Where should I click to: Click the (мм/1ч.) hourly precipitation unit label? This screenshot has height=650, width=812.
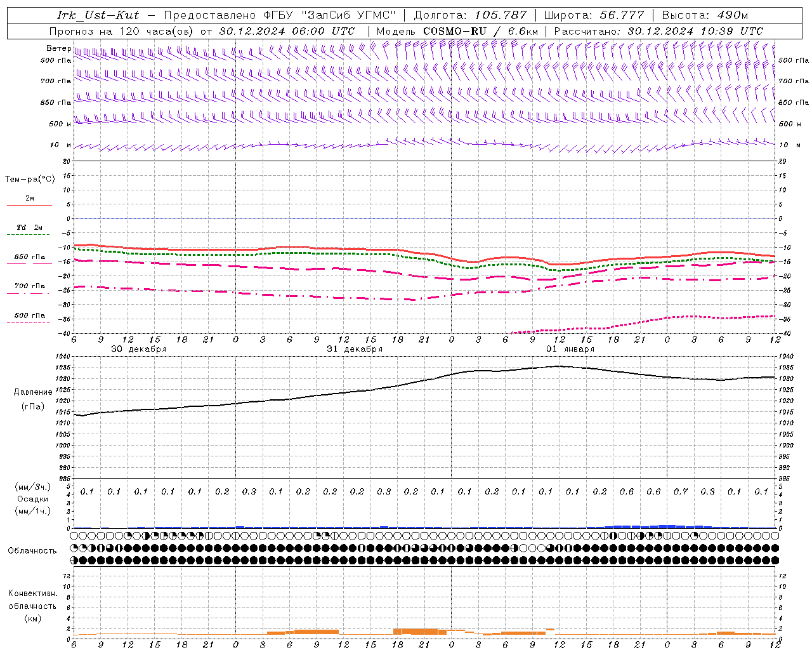[x=33, y=511]
